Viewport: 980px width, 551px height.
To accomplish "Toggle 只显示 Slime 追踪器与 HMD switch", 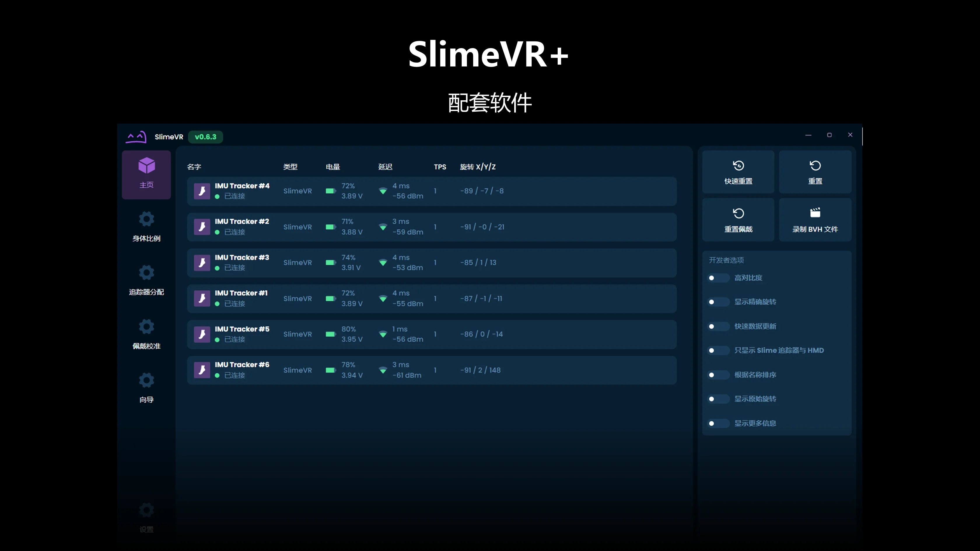I will point(718,350).
